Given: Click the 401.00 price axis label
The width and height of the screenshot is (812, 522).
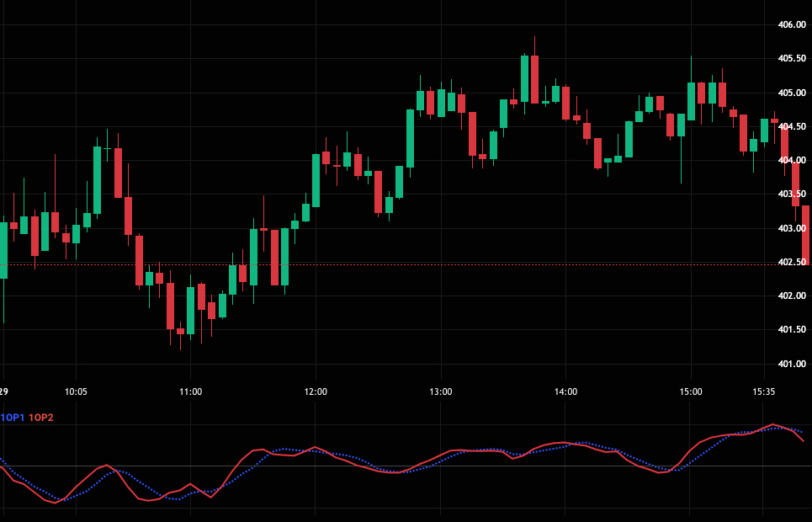Looking at the screenshot, I should tap(792, 364).
